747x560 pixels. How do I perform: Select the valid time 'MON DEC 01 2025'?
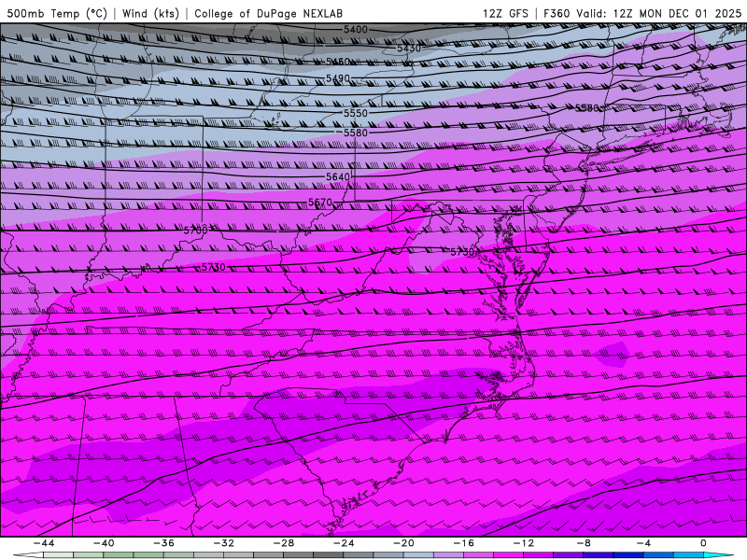[x=690, y=13]
